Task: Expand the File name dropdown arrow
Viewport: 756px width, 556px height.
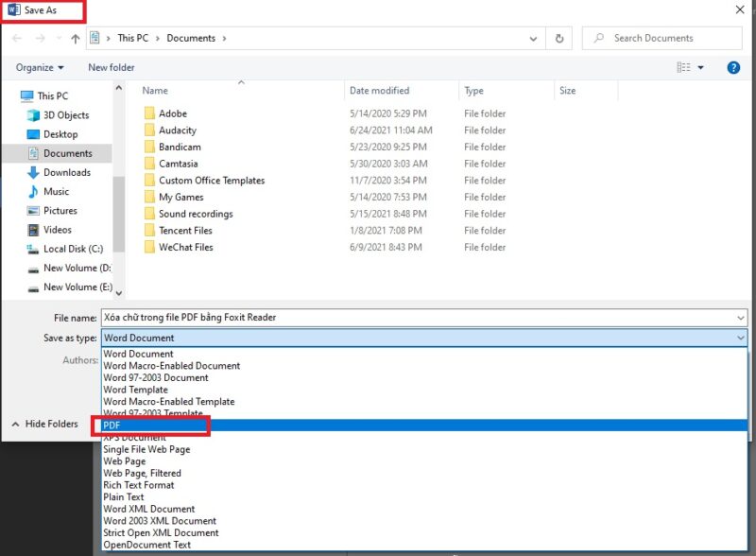Action: click(x=741, y=318)
